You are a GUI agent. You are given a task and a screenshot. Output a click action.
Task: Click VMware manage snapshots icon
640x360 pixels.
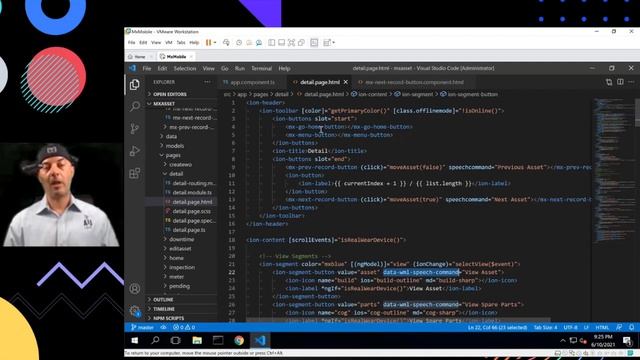pyautogui.click(x=259, y=42)
